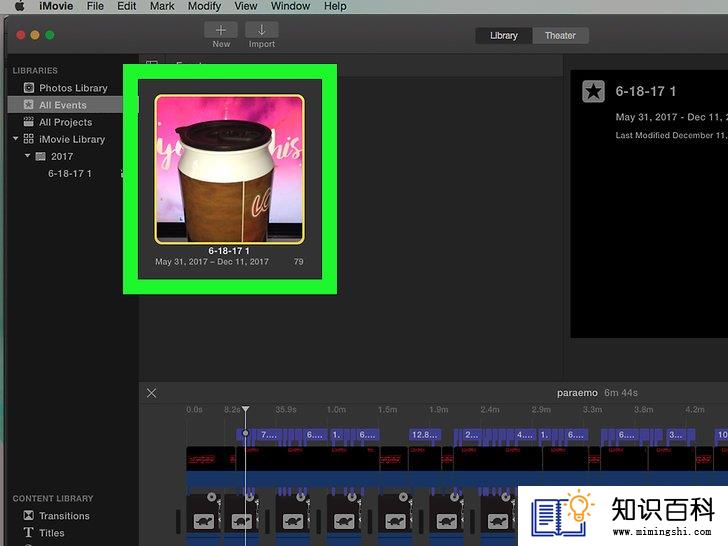Open the Window menu
The image size is (728, 546).
[290, 6]
